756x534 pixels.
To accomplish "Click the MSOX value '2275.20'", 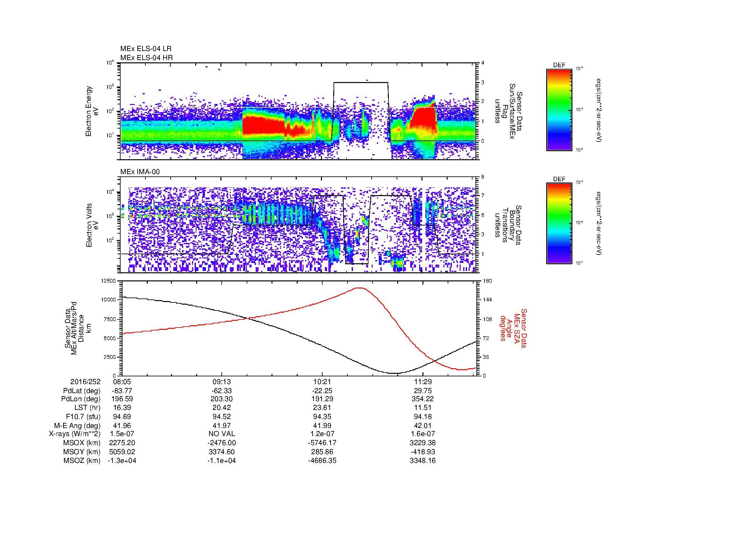I will pos(122,443).
